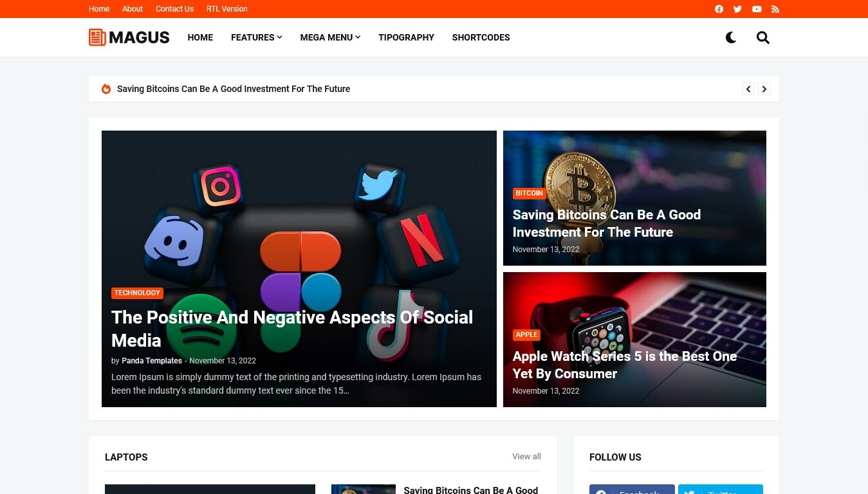Open the Panda Templates author link
868x494 pixels.
152,361
